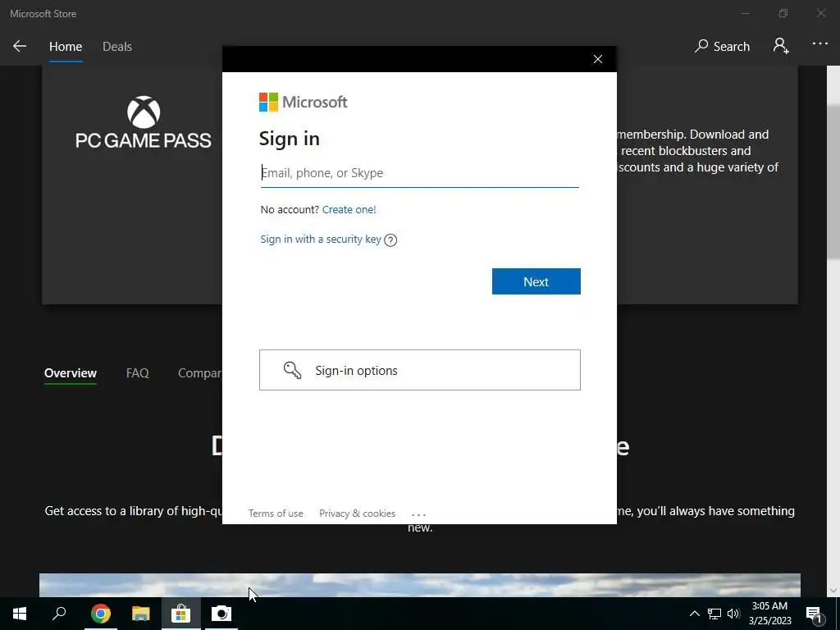Viewport: 840px width, 630px height.
Task: Open network status tray icon
Action: [714, 614]
